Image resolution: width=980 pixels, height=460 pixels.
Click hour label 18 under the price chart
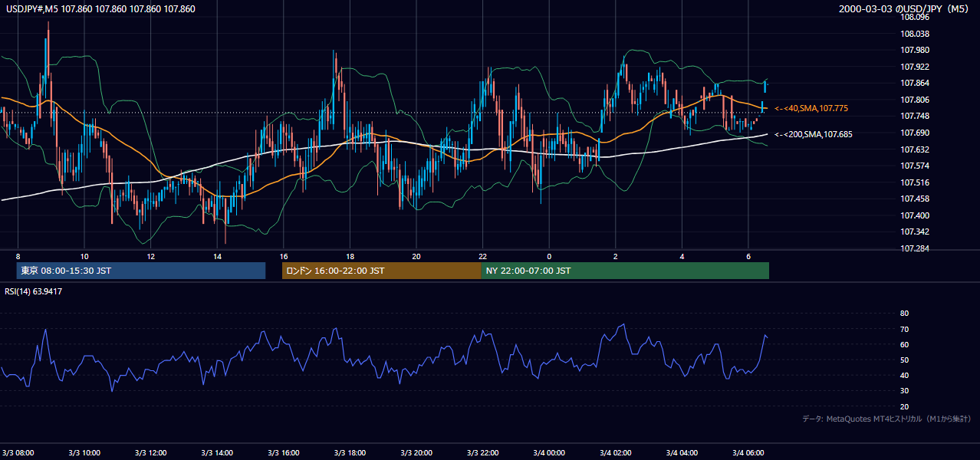tap(350, 256)
